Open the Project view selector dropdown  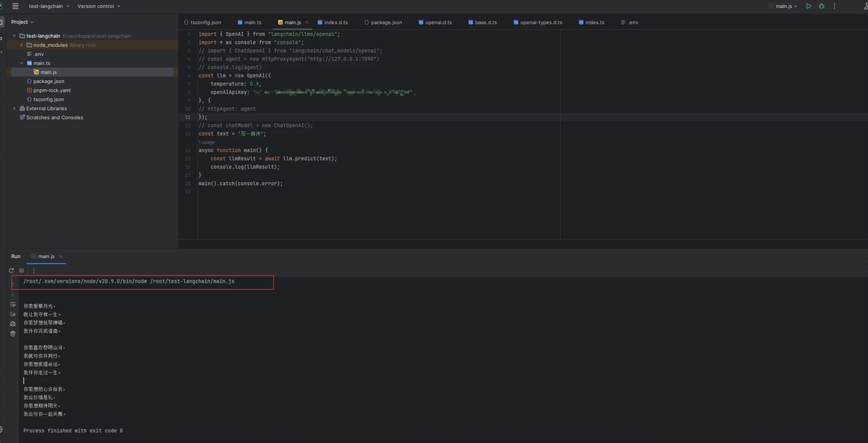point(23,22)
